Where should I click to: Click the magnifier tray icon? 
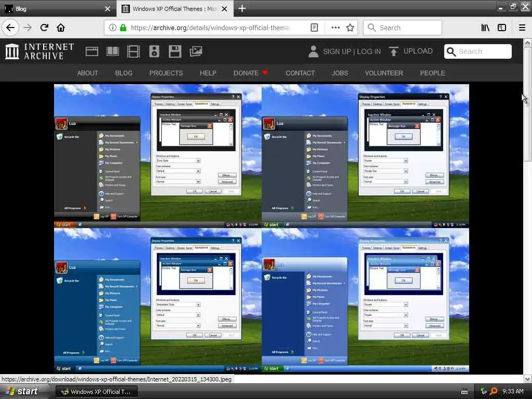[494, 392]
